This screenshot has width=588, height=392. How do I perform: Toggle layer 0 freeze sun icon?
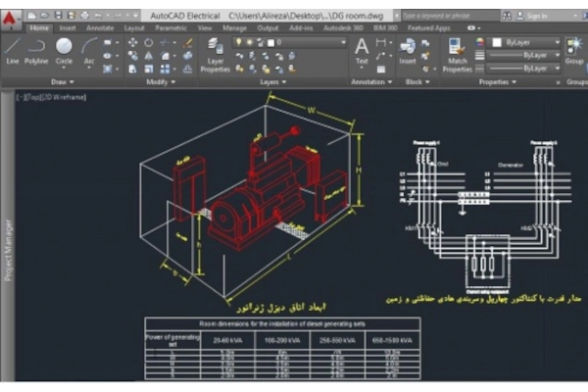pyautogui.click(x=249, y=42)
